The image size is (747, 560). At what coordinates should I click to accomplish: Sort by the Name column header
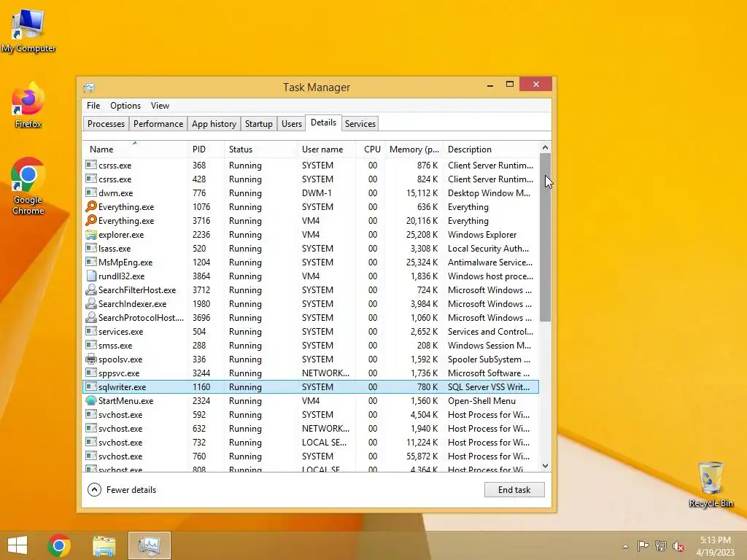(135, 149)
